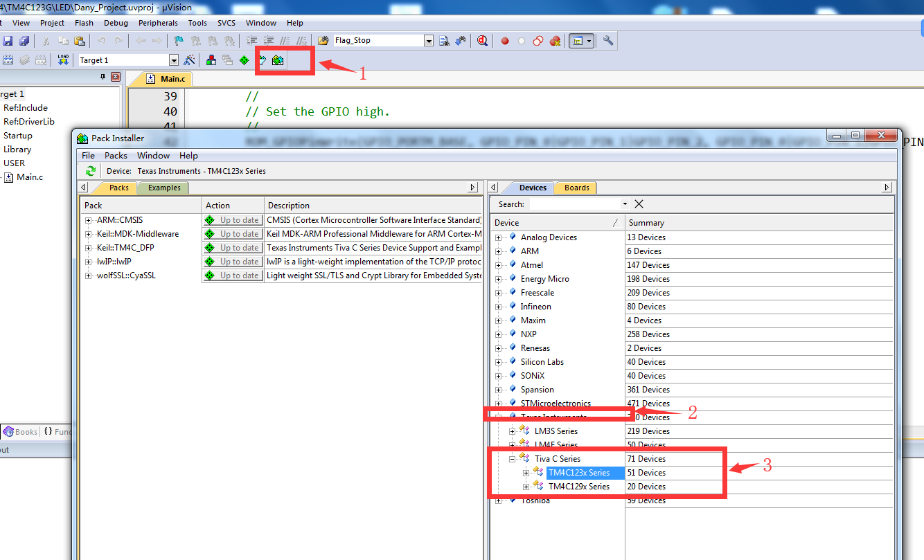Close the Project panel with the X
This screenshot has height=560, width=924.
click(x=116, y=77)
